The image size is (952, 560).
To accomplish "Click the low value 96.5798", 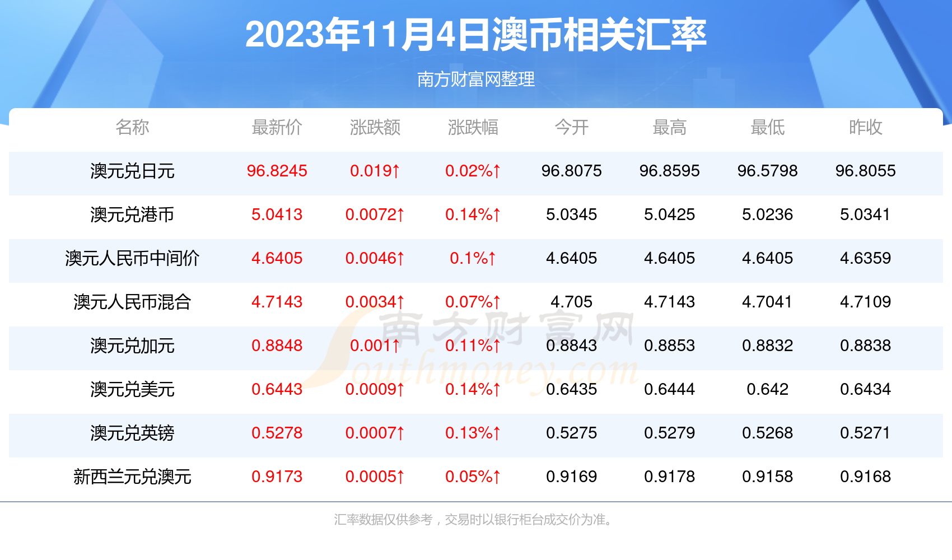I will point(767,171).
